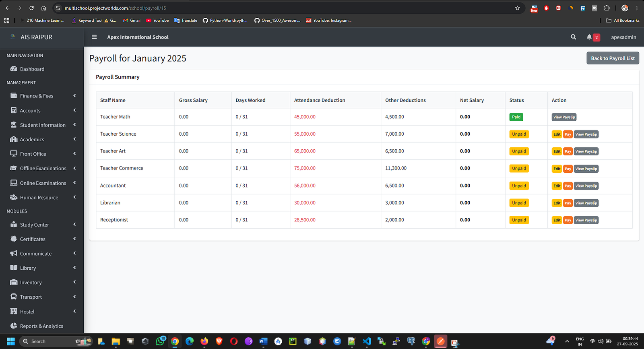Open Reports & Analytics menu item

tap(41, 326)
